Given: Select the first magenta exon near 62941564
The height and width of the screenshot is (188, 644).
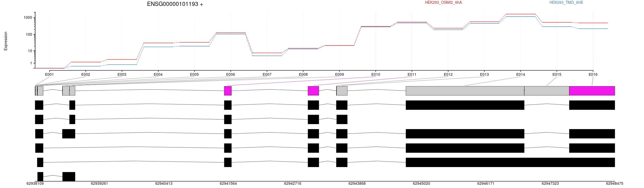Looking at the screenshot, I should click(228, 91).
